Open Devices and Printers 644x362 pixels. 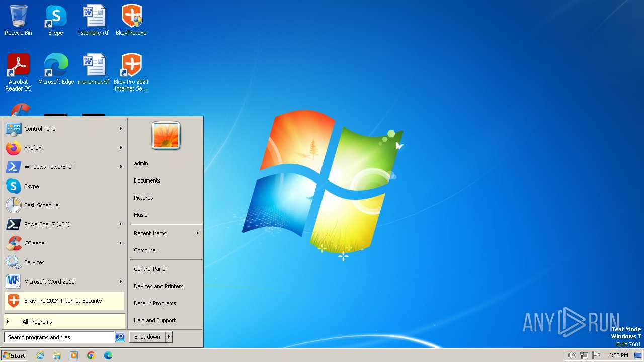(x=166, y=286)
